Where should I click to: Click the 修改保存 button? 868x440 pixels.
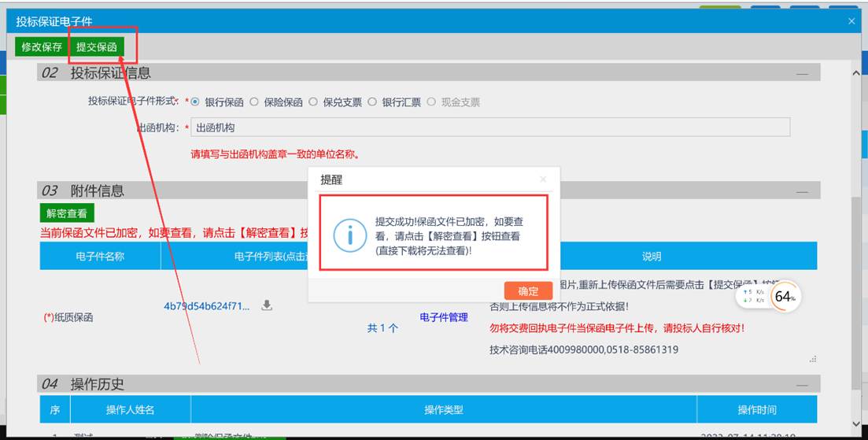pyautogui.click(x=42, y=46)
